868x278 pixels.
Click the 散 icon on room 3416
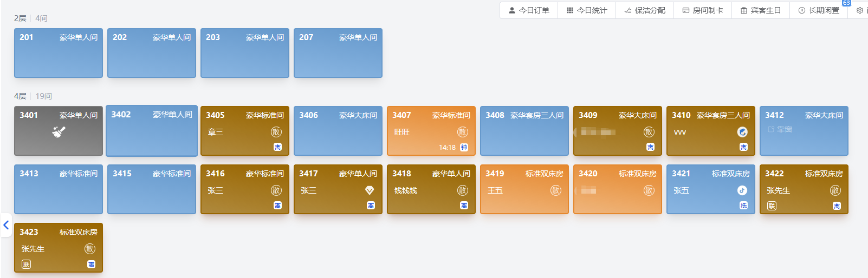(x=276, y=190)
